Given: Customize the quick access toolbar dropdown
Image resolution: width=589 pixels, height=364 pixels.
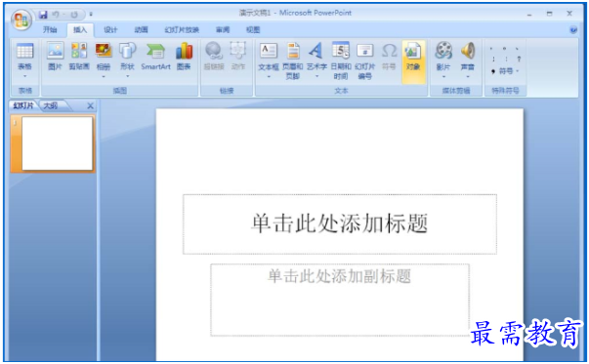Looking at the screenshot, I should coord(91,15).
